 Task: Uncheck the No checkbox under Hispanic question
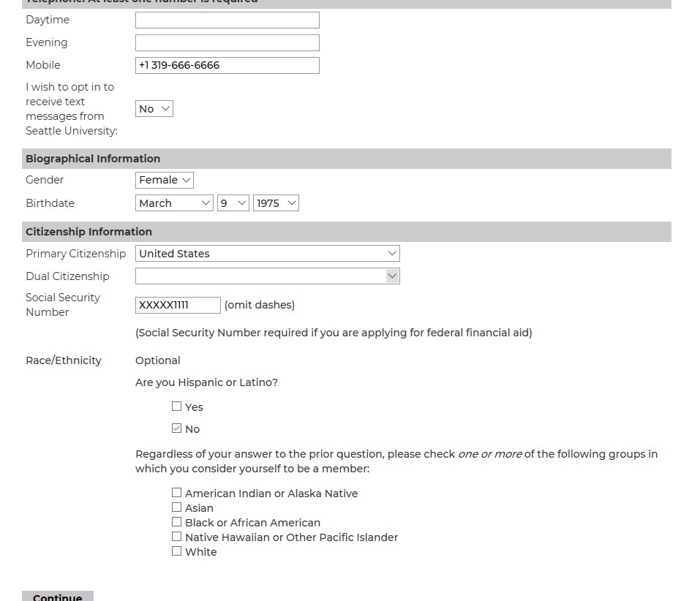point(176,428)
